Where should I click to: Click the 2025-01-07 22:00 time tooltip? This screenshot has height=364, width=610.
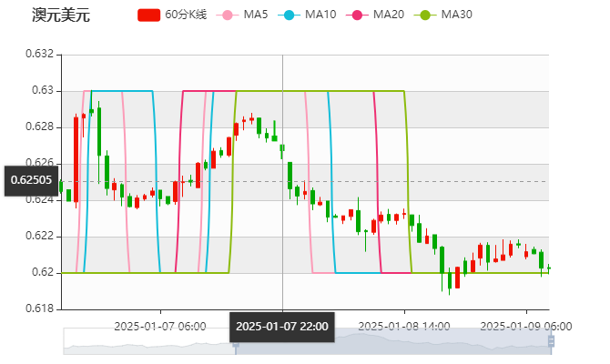pyautogui.click(x=282, y=326)
